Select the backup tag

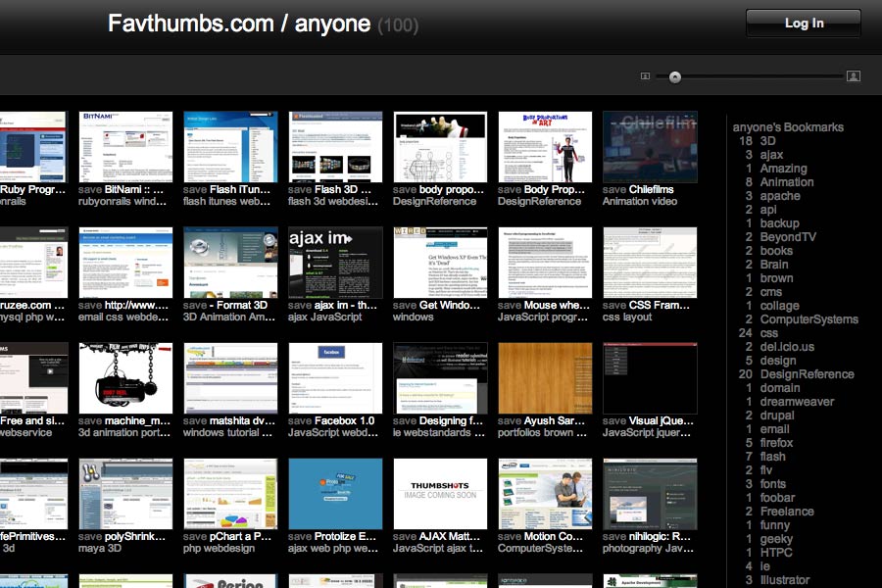click(780, 223)
